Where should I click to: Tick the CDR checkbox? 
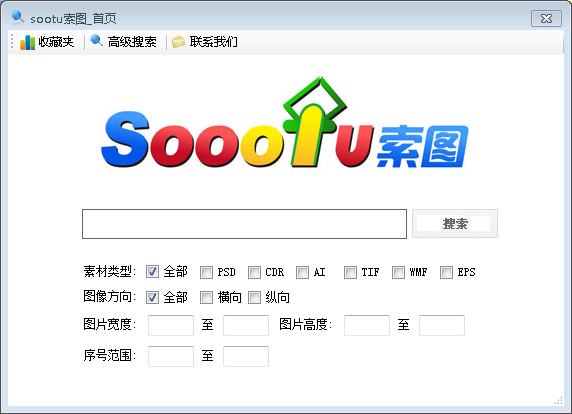click(254, 272)
